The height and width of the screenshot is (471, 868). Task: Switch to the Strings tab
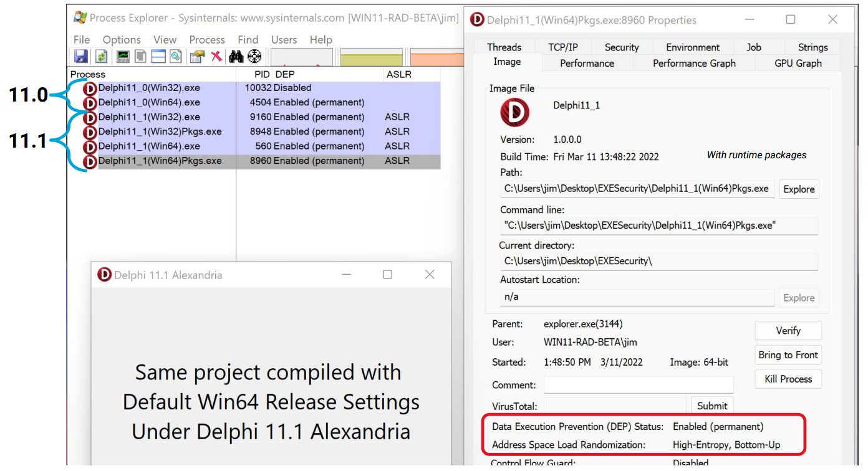(x=813, y=47)
